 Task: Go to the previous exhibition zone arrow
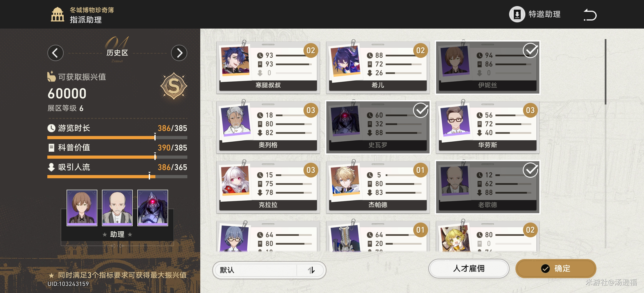[55, 53]
